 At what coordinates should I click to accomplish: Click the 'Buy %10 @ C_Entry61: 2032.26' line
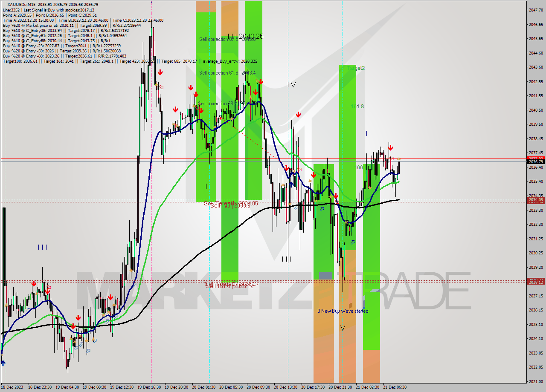[66, 35]
